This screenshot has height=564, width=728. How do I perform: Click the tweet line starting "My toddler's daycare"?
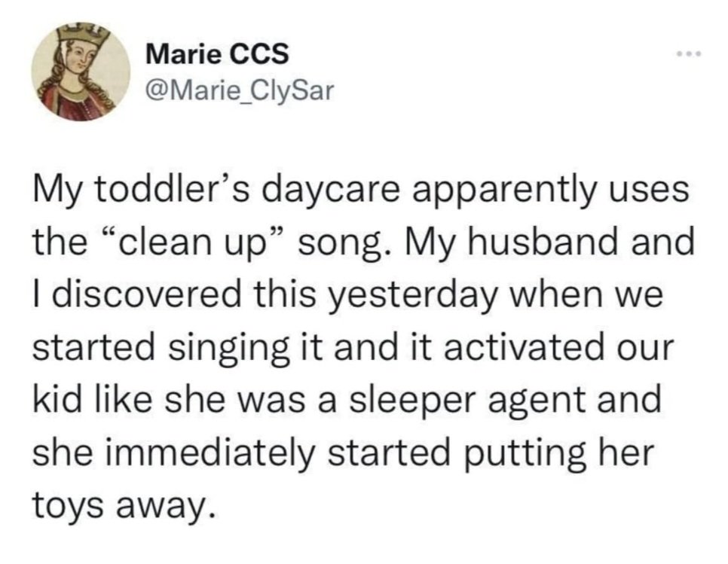tap(361, 191)
